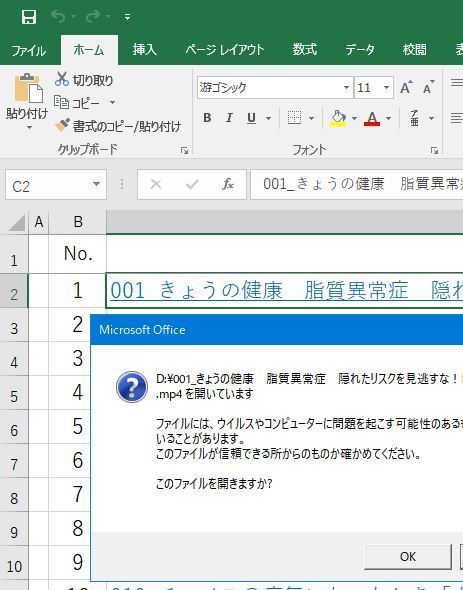Open the Undo history dropdown arrow
The width and height of the screenshot is (463, 590).
tap(73, 17)
